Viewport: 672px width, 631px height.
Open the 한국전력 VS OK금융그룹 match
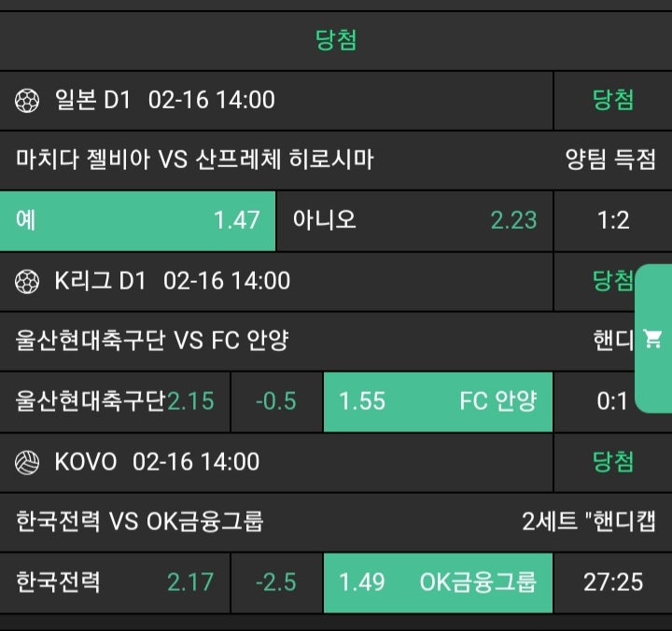140,521
